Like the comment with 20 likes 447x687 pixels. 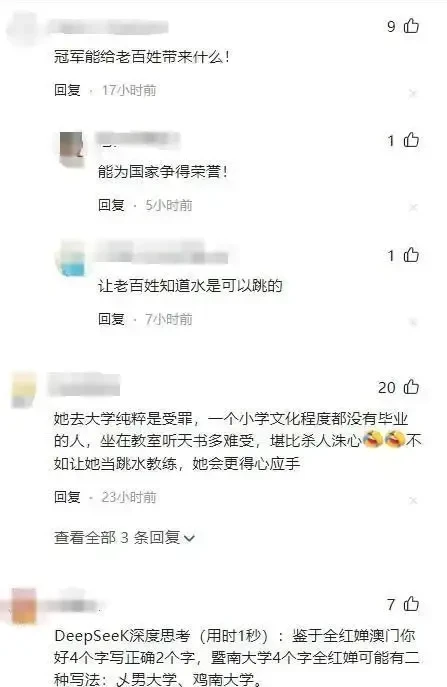pyautogui.click(x=411, y=387)
